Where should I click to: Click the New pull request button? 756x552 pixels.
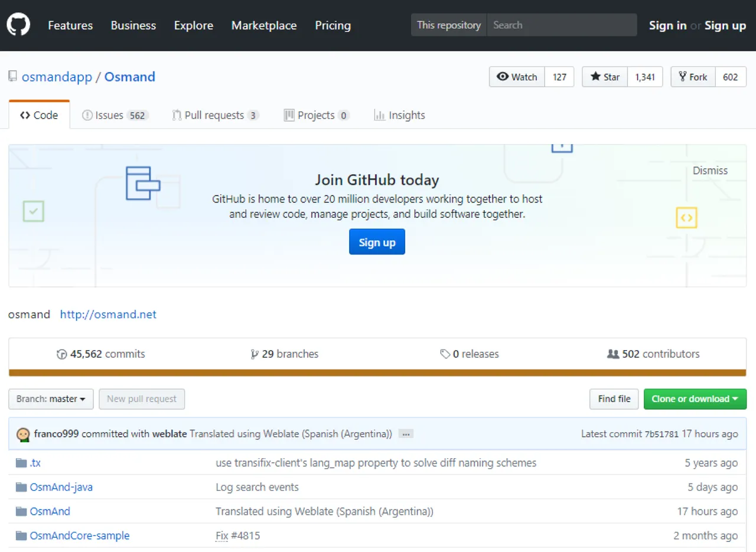tap(142, 399)
